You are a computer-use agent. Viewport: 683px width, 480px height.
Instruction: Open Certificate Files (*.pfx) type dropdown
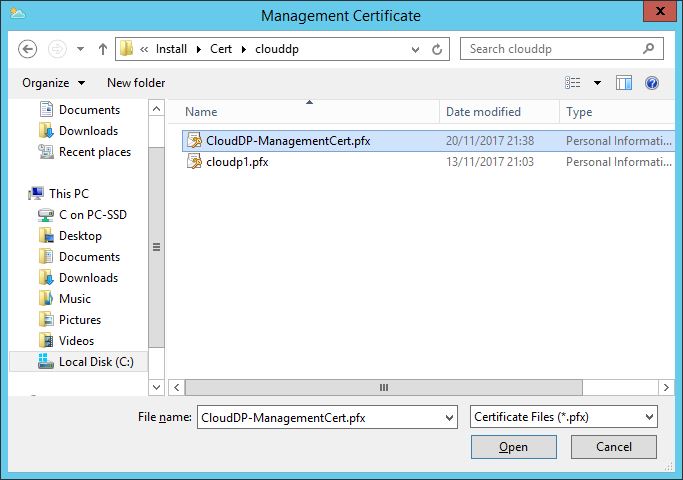pyautogui.click(x=564, y=417)
